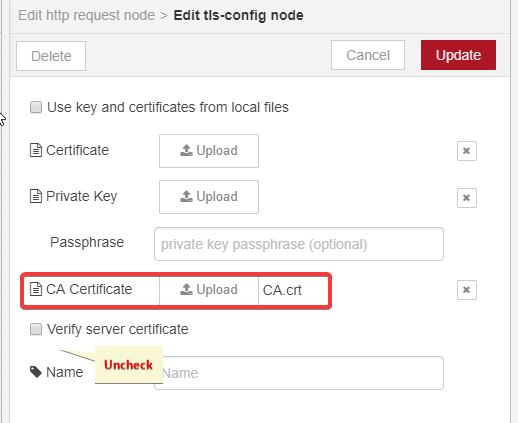Clear the Certificate file with its x button

(467, 151)
